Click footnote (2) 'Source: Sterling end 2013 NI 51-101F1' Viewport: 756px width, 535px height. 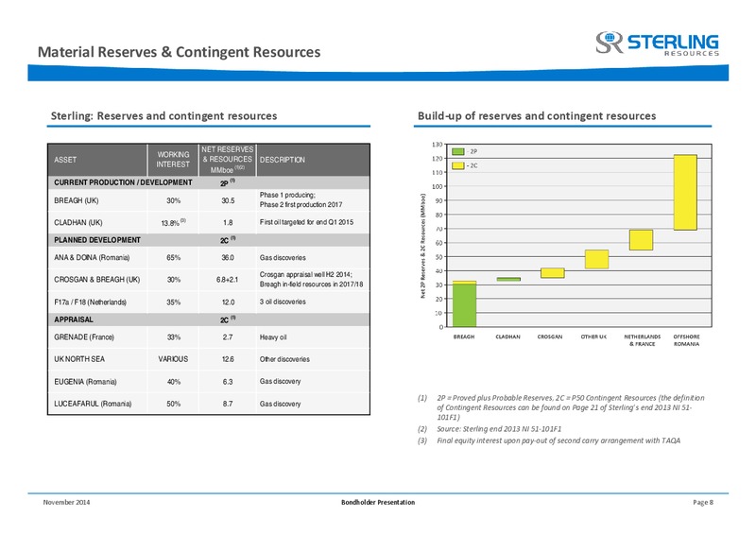click(499, 429)
